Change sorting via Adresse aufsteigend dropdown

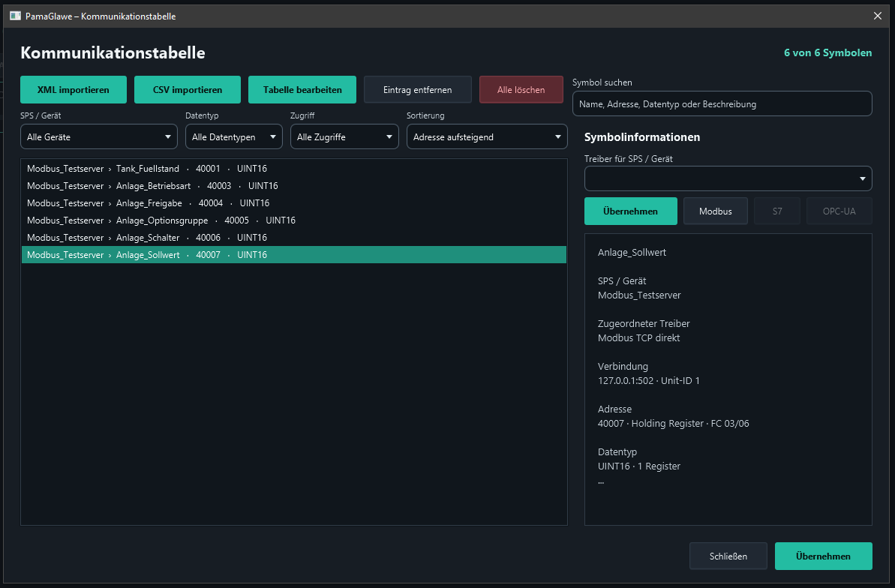(487, 137)
